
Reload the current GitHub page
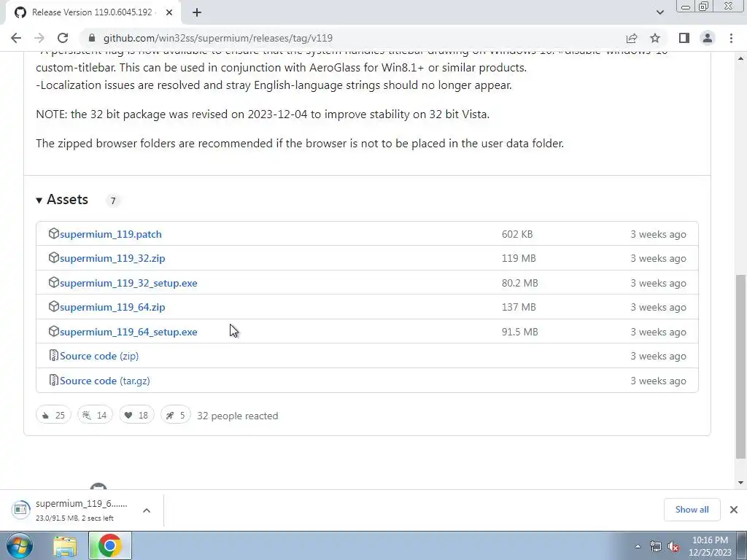click(63, 38)
